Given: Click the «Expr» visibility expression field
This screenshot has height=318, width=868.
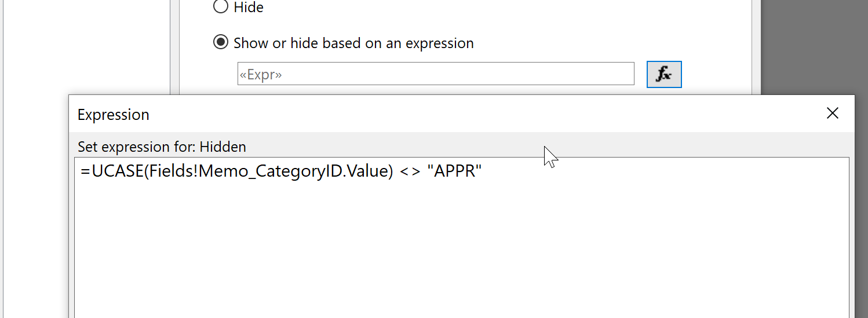Looking at the screenshot, I should (436, 74).
